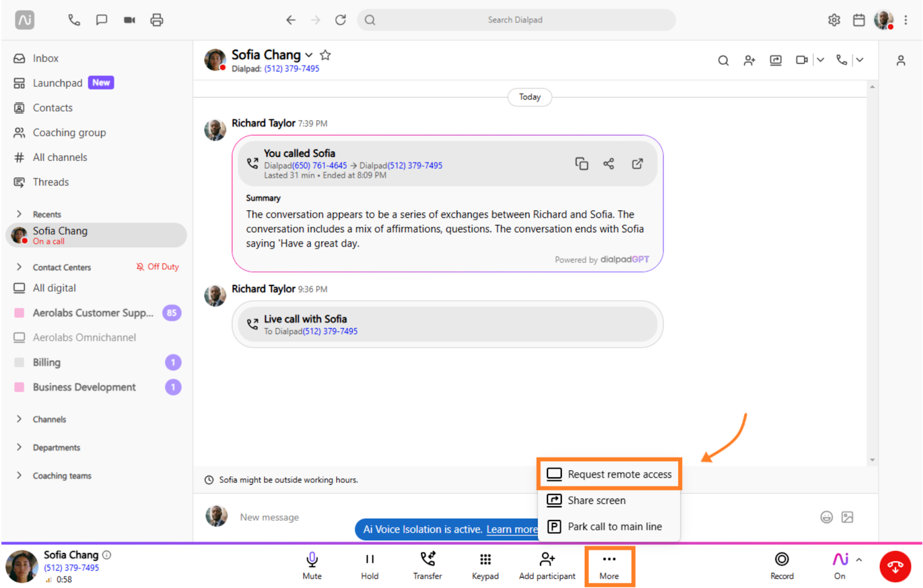Viewport: 923px width, 588px height.
Task: Start a video meeting from top bar camera icon
Action: pyautogui.click(x=129, y=20)
